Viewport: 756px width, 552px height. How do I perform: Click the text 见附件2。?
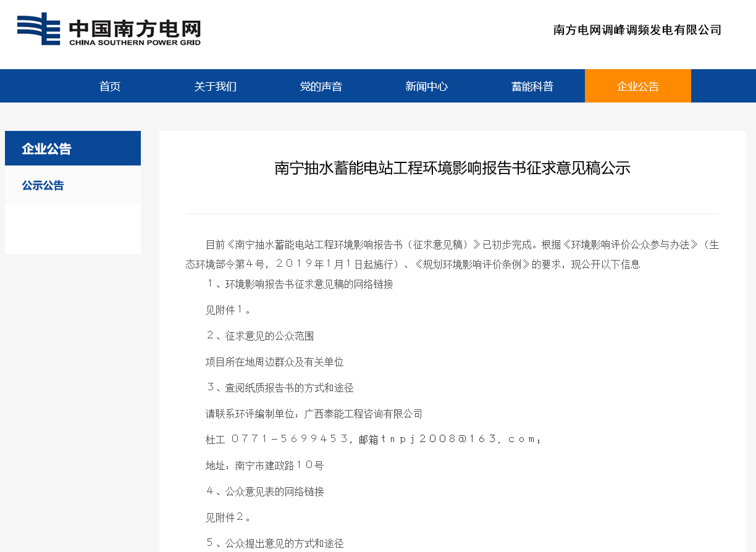point(229,517)
